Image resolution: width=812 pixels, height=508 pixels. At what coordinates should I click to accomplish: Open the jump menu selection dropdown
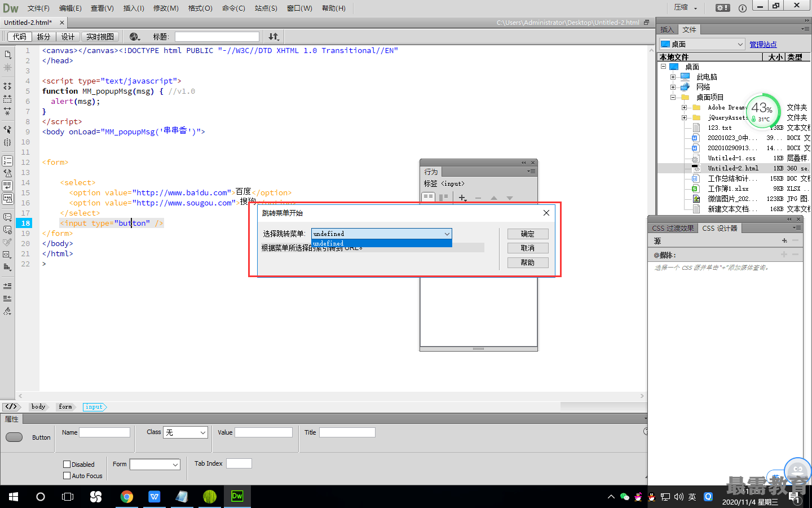point(382,234)
